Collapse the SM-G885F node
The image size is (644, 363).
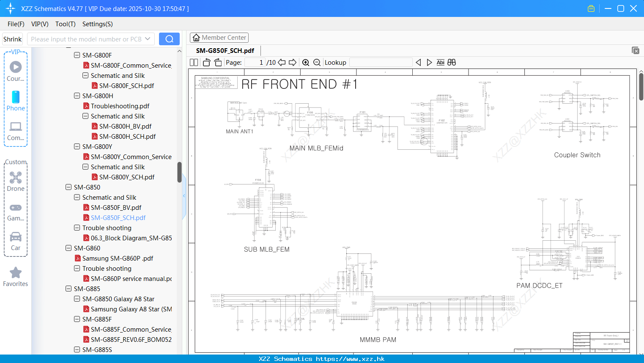coord(77,319)
